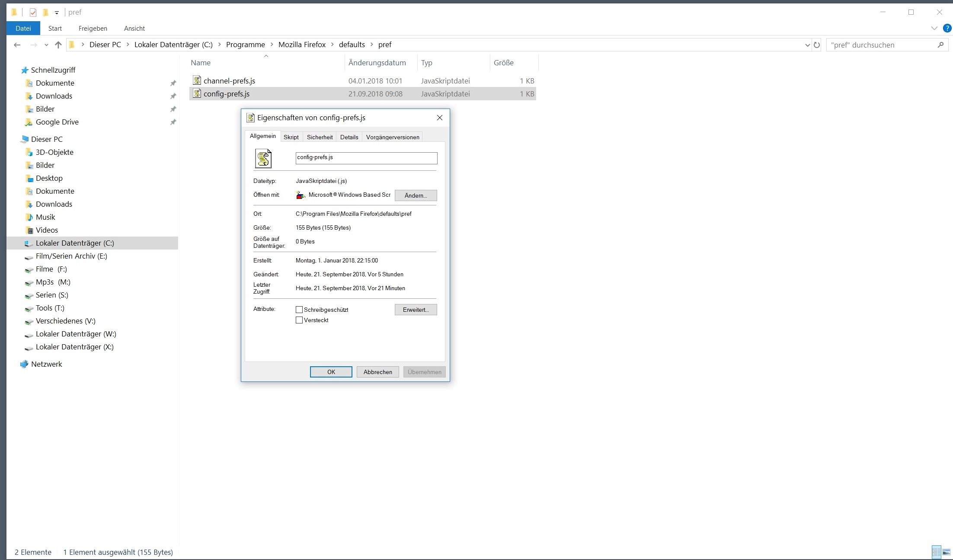Click the blue Help question mark icon

click(x=947, y=28)
